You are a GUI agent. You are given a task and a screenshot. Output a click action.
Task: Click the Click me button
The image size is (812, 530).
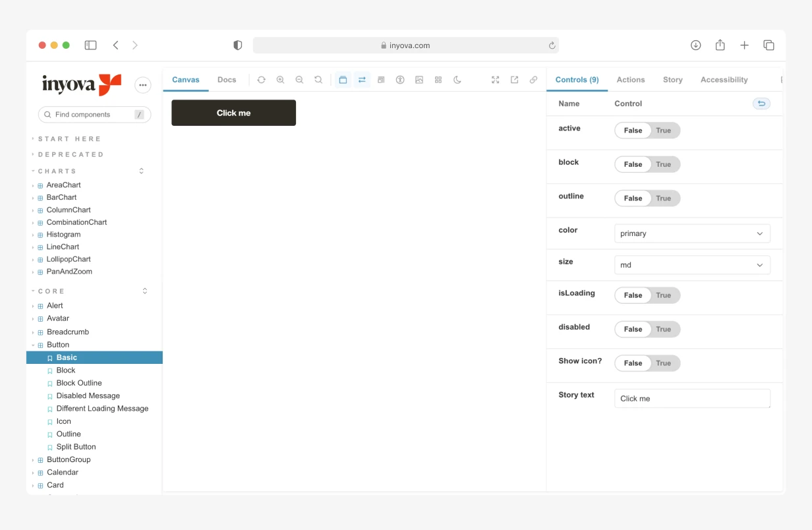(233, 112)
